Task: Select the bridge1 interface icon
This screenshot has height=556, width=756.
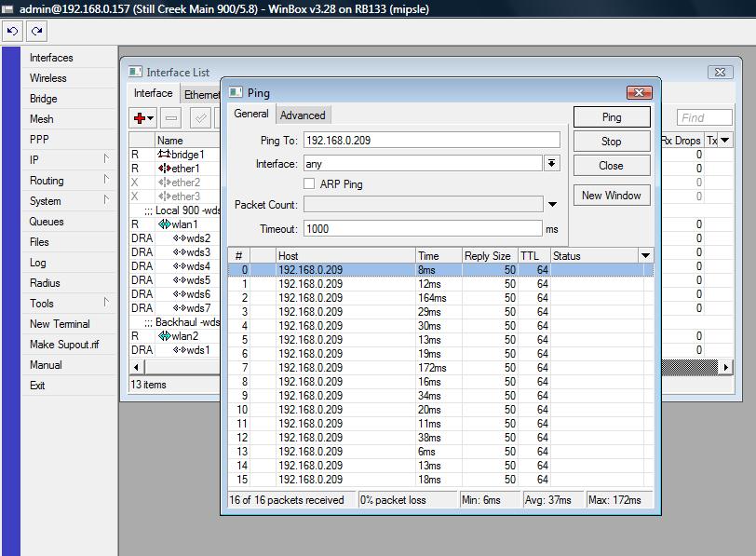Action: point(164,155)
